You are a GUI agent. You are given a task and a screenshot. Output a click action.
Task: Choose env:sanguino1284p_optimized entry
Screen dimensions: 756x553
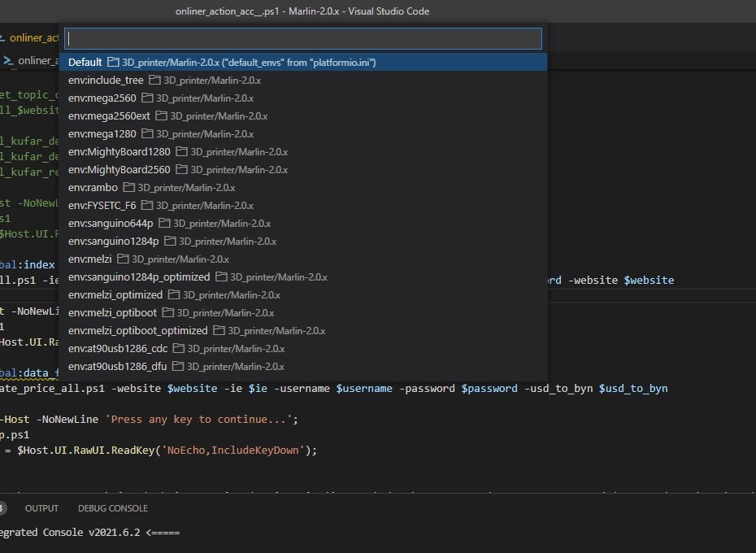[303, 276]
